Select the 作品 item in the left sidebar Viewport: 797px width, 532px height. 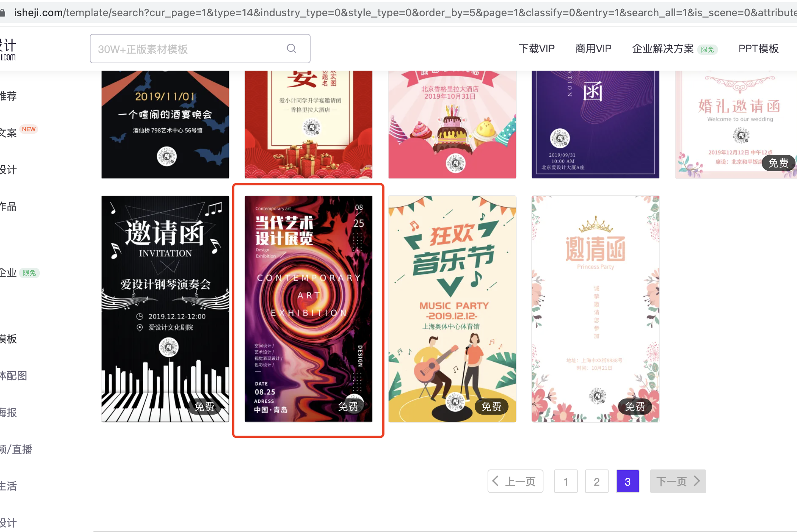pyautogui.click(x=8, y=206)
